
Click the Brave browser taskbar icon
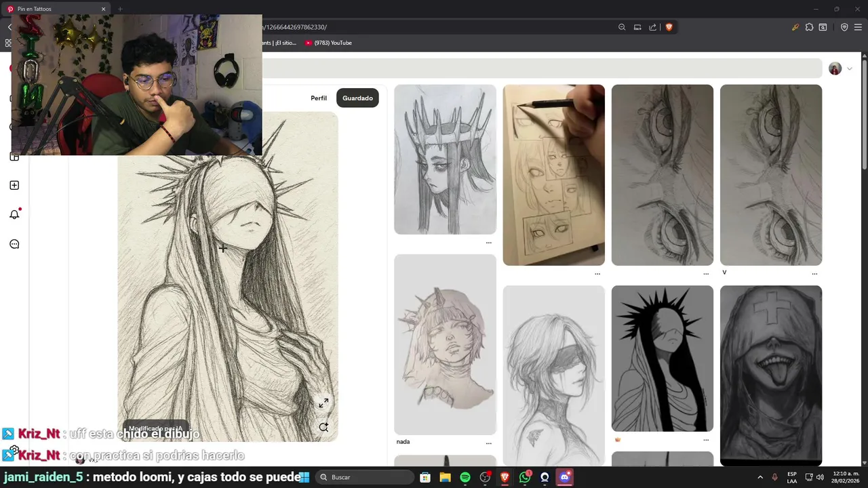pos(505,477)
